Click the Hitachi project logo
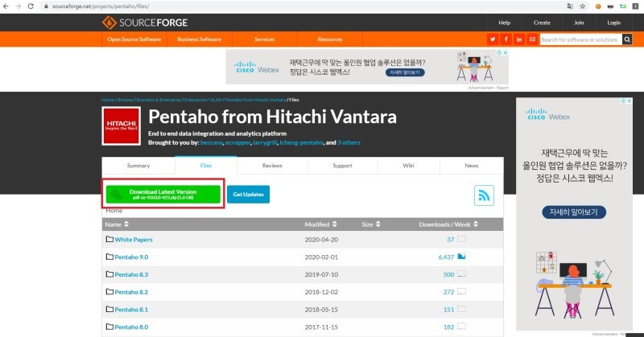The height and width of the screenshot is (337, 644). coord(122,126)
